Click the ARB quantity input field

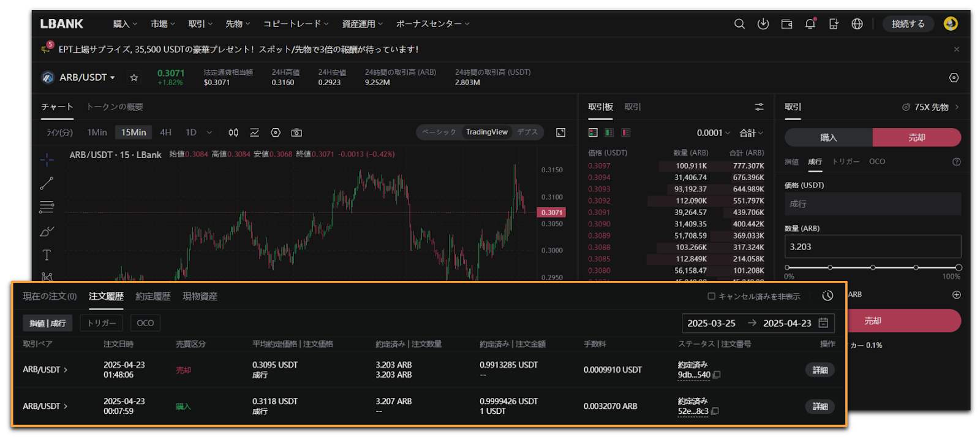(872, 246)
